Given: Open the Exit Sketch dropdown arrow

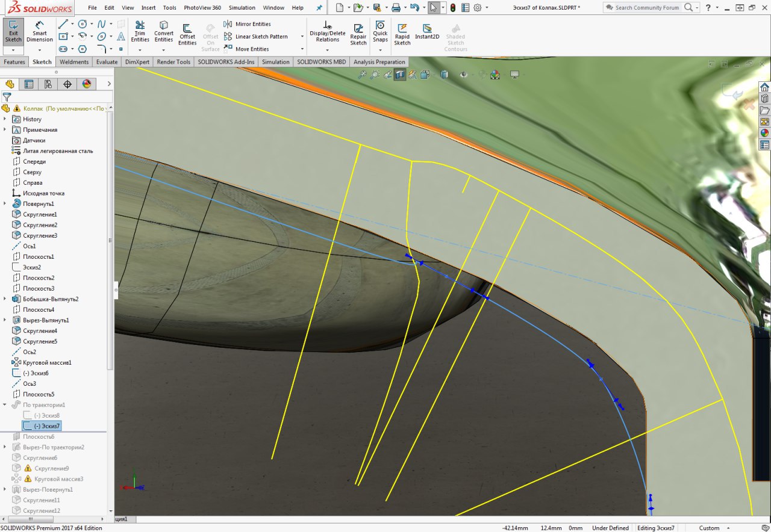Looking at the screenshot, I should click(13, 50).
